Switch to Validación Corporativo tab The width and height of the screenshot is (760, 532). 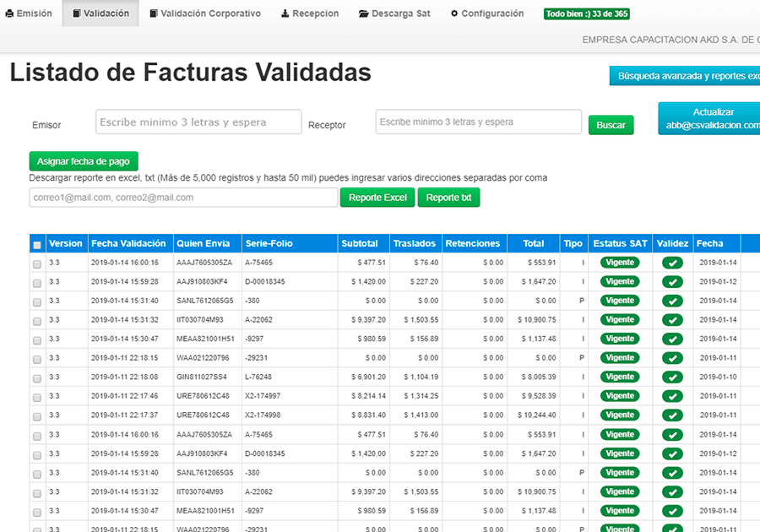click(205, 14)
